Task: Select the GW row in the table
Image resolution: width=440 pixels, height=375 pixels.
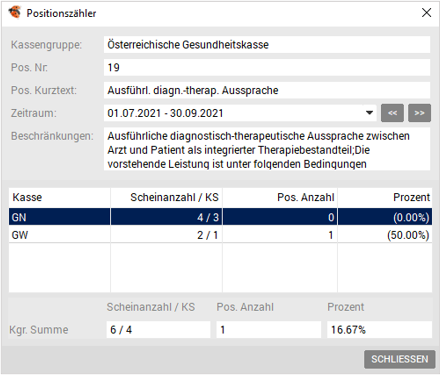Action: pyautogui.click(x=220, y=235)
